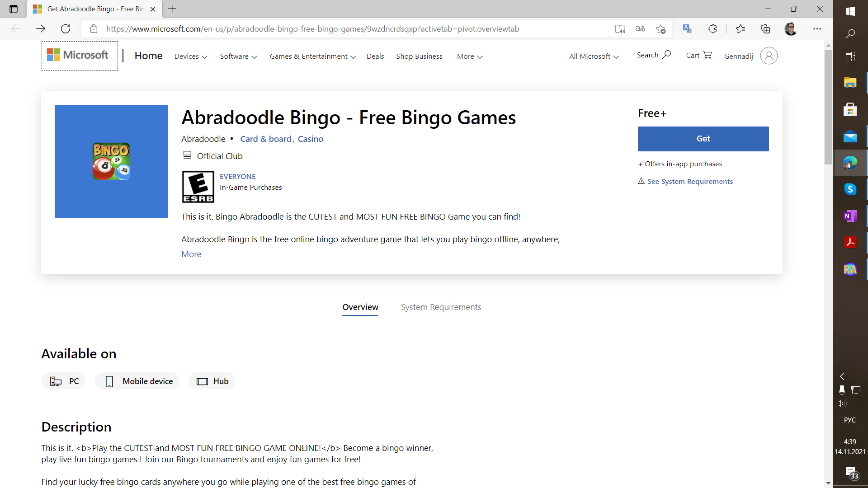Select the Overview tab

360,307
